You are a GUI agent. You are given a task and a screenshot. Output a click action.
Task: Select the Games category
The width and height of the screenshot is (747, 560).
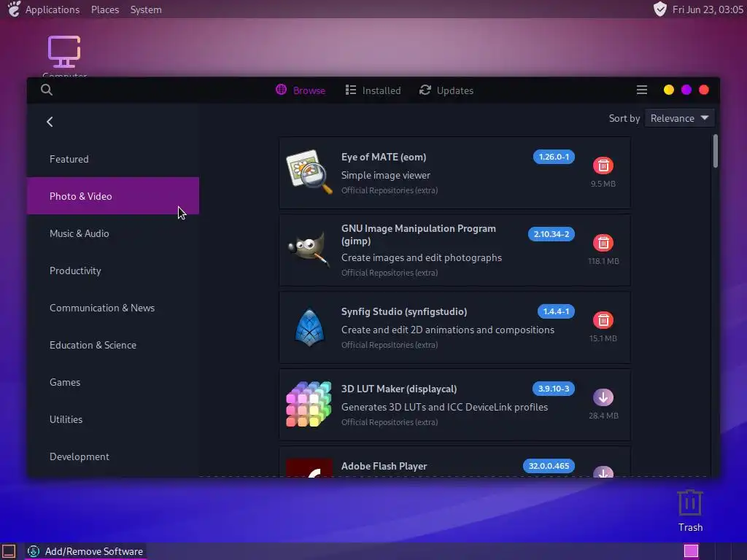[x=113, y=382]
